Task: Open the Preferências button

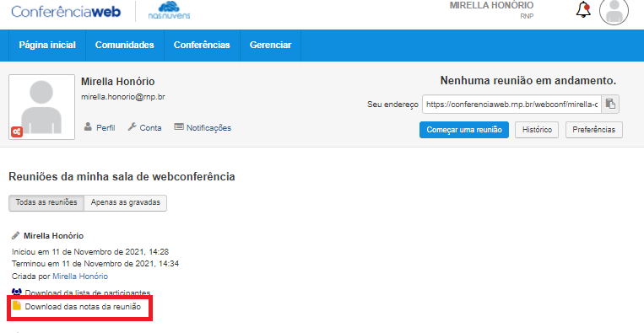Action: (594, 130)
